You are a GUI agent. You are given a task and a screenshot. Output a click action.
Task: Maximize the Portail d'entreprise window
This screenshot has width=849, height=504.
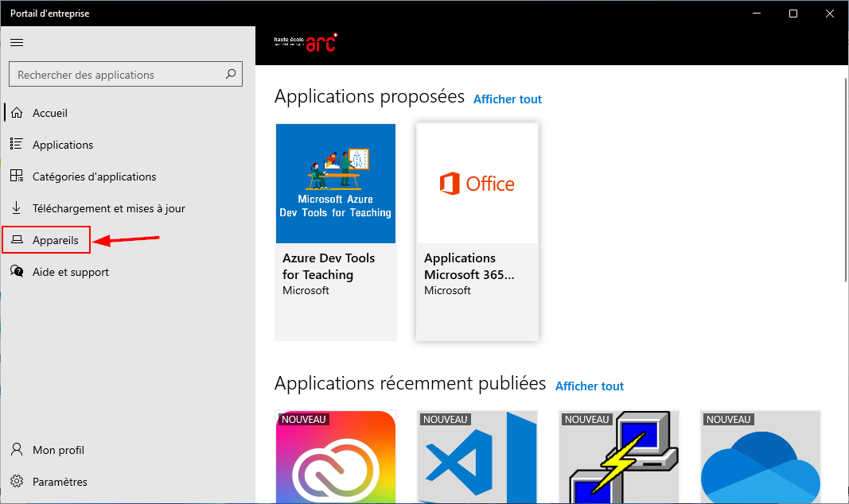pyautogui.click(x=793, y=14)
